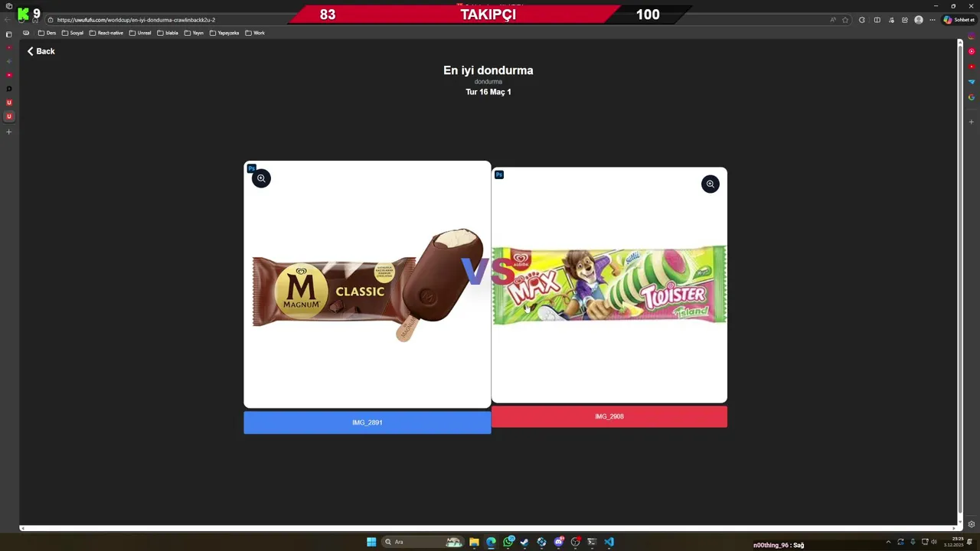Viewport: 980px width, 551px height.
Task: Open the new vertical tab plus icon
Action: (x=9, y=132)
